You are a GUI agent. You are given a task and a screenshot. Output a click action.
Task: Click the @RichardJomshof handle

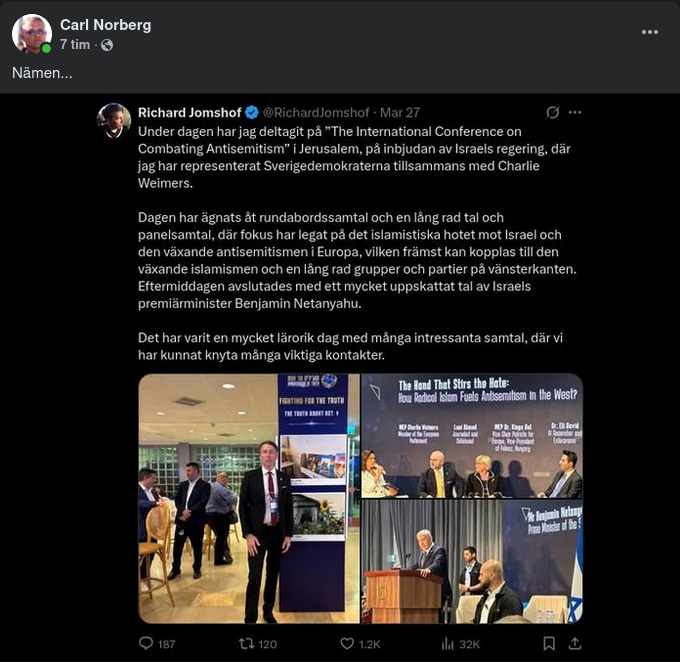318,112
